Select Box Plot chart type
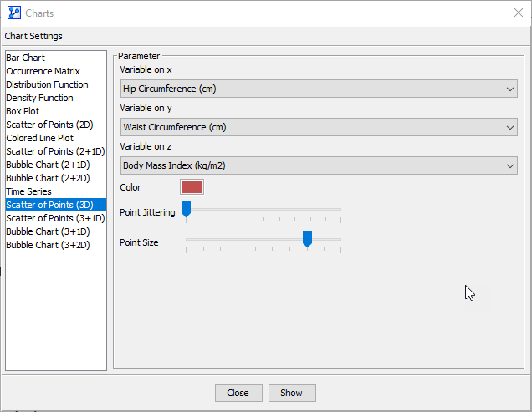The width and height of the screenshot is (532, 412). 23,111
